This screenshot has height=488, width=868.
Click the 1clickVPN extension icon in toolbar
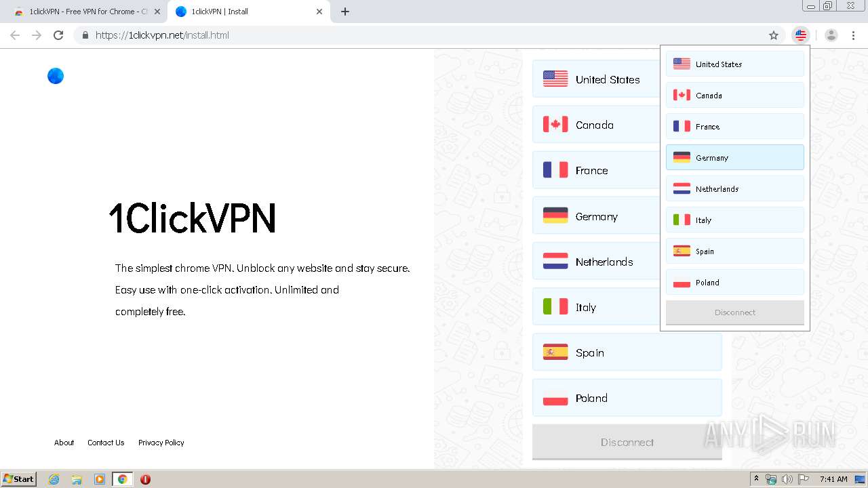pos(801,35)
